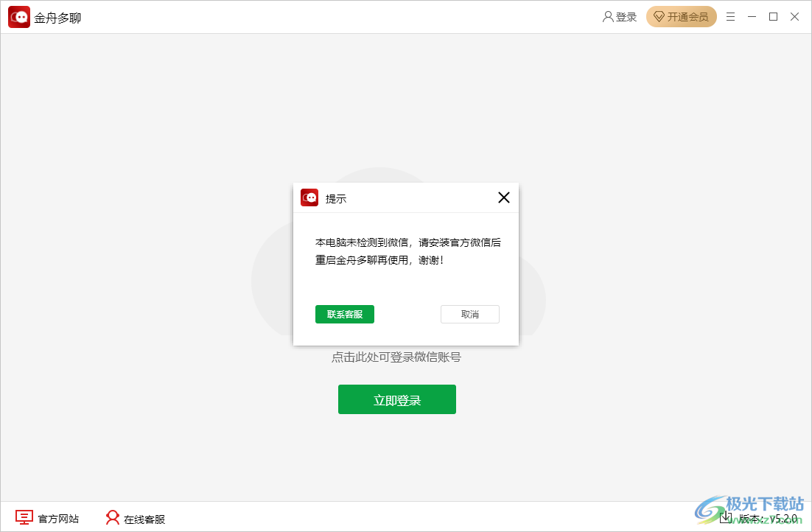Click the 金舟多聊 title text
Viewport: 812px width, 532px height.
pos(57,18)
